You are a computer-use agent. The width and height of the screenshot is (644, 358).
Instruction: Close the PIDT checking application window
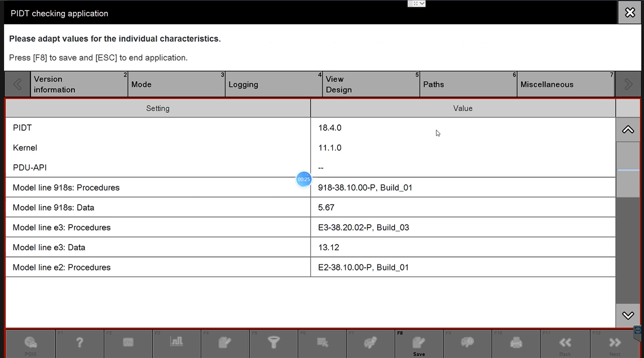pos(630,12)
